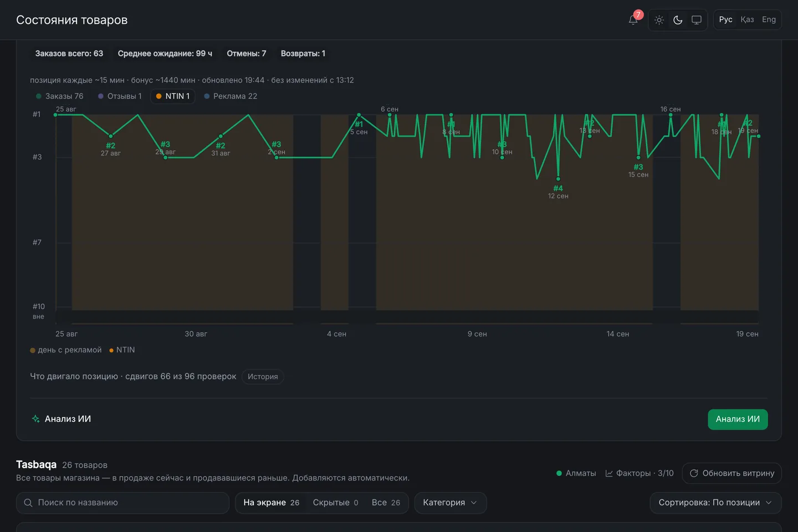Toggle the Реклама 22 series
Image resolution: width=798 pixels, height=532 pixels.
231,96
